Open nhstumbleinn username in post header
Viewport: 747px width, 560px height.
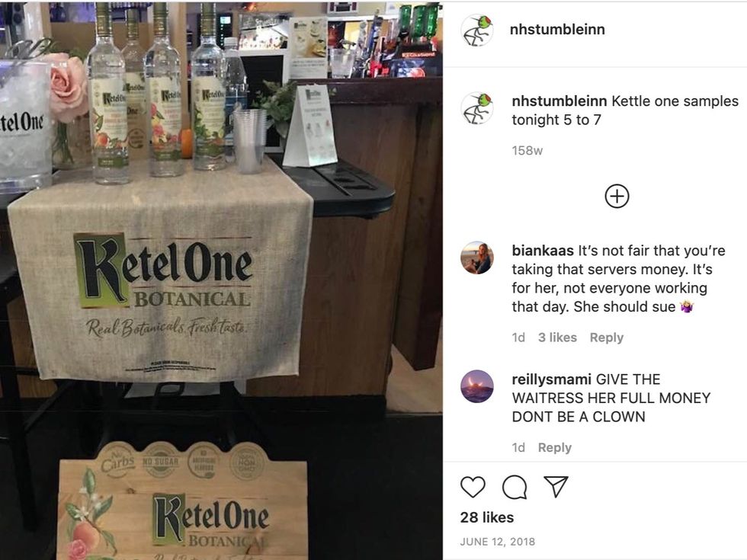pyautogui.click(x=557, y=30)
